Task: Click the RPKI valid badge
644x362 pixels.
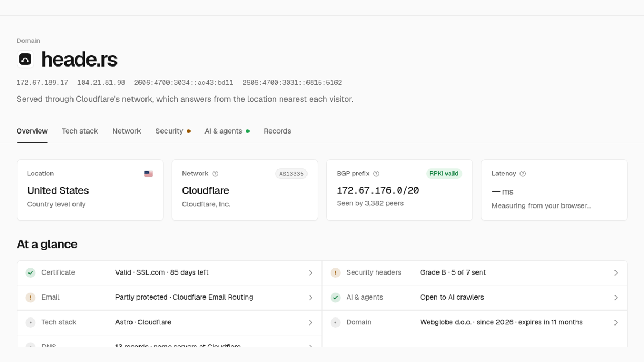Action: tap(444, 174)
